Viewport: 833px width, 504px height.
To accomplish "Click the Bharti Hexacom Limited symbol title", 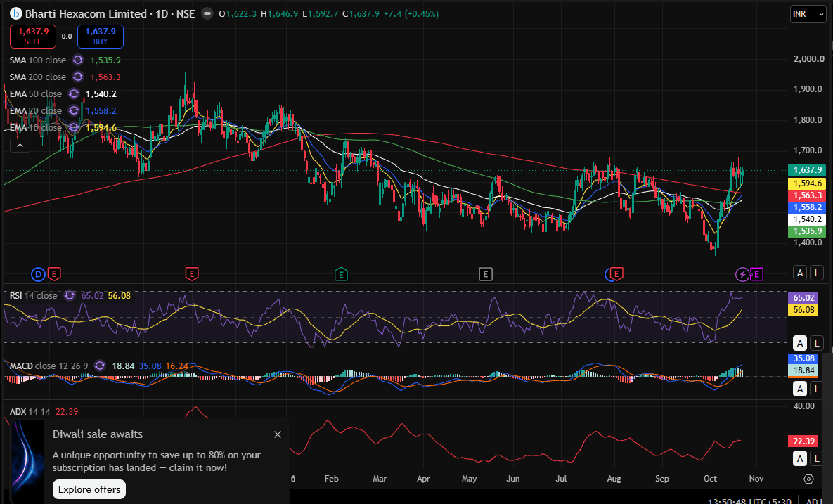I will pos(86,14).
